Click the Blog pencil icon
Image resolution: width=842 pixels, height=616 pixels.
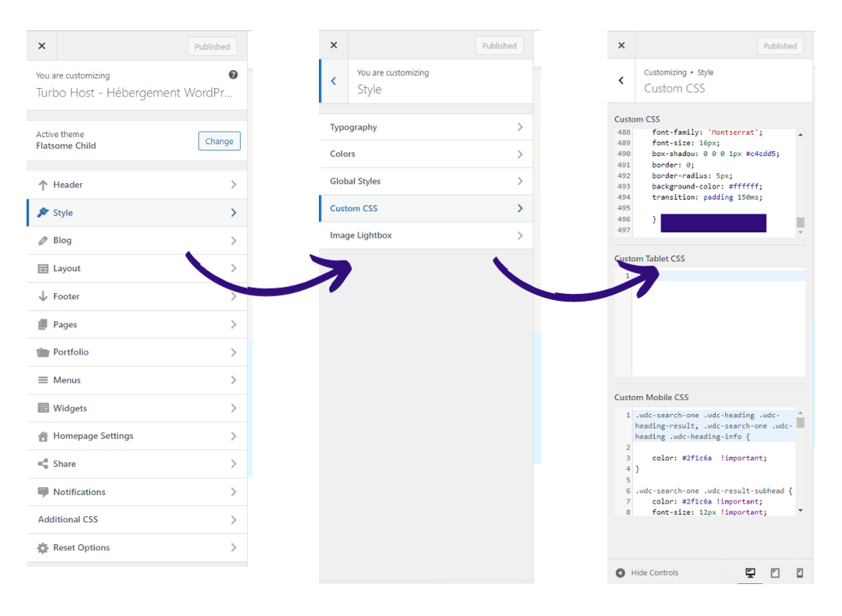[43, 241]
